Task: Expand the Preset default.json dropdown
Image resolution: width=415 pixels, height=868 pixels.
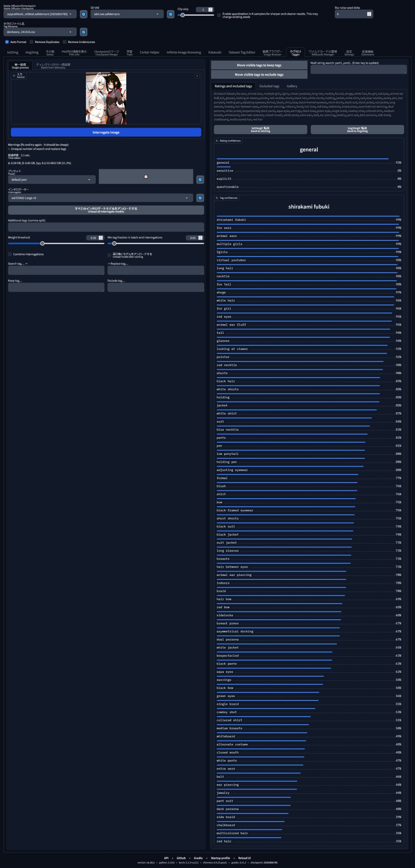Action: (x=51, y=180)
